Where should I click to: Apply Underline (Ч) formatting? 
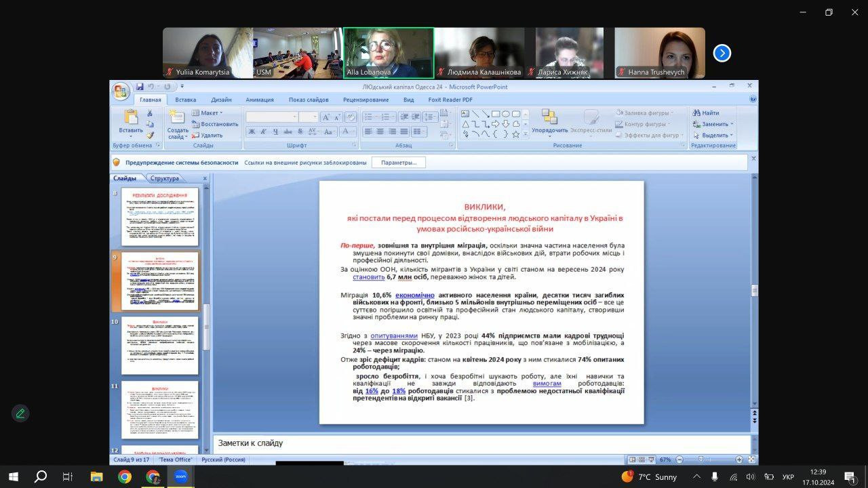point(275,131)
